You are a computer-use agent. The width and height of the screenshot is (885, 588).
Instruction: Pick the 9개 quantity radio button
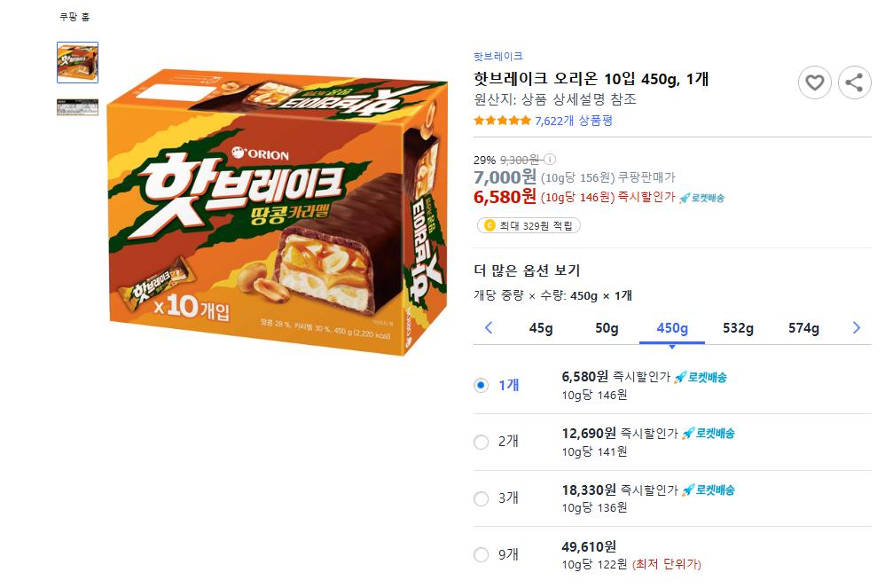pyautogui.click(x=482, y=555)
